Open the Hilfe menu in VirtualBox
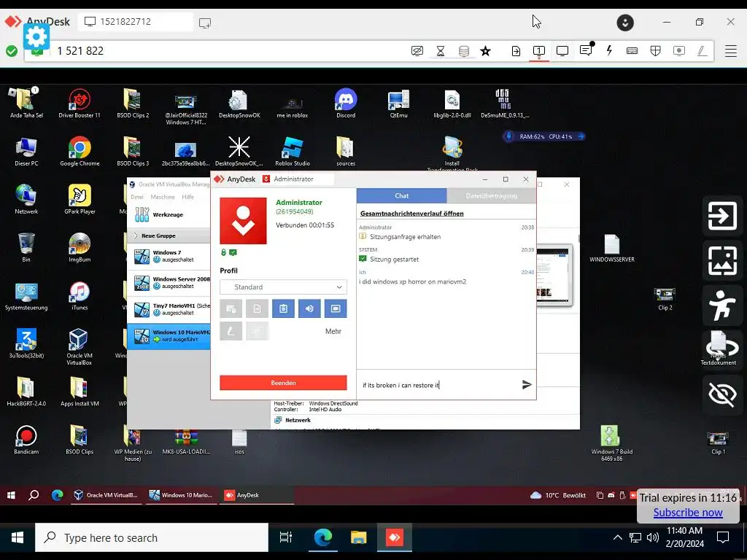The width and height of the screenshot is (747, 560). click(x=187, y=197)
